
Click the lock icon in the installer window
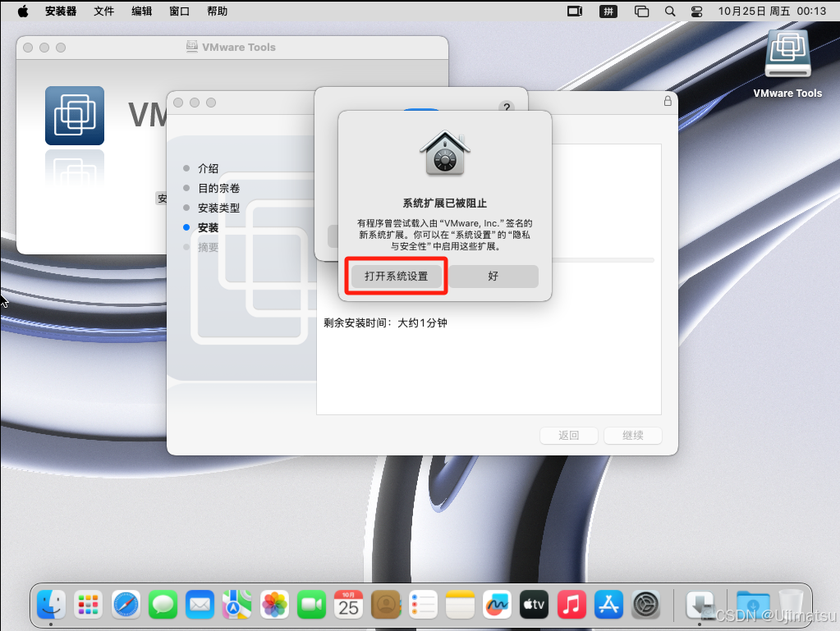pyautogui.click(x=668, y=101)
